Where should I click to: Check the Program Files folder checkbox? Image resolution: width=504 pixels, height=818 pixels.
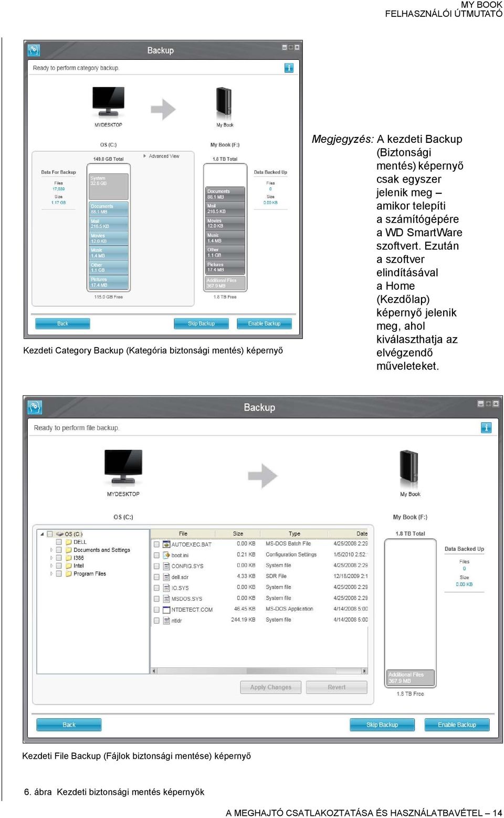(x=59, y=573)
